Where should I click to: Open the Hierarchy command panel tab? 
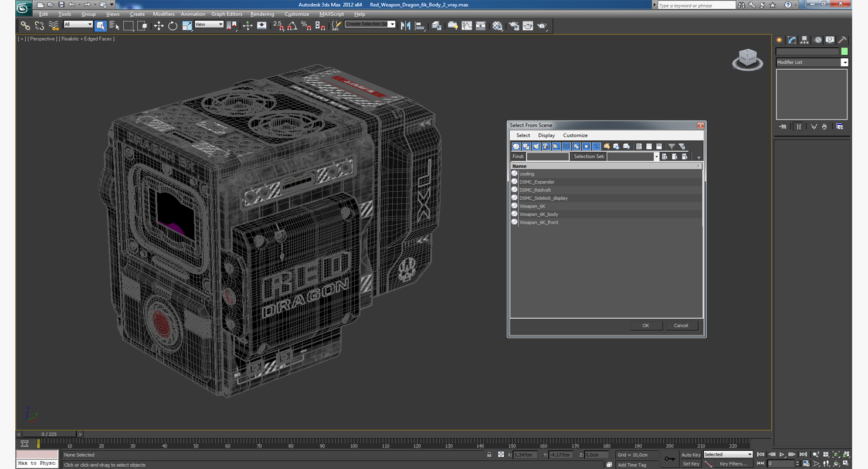(x=805, y=40)
